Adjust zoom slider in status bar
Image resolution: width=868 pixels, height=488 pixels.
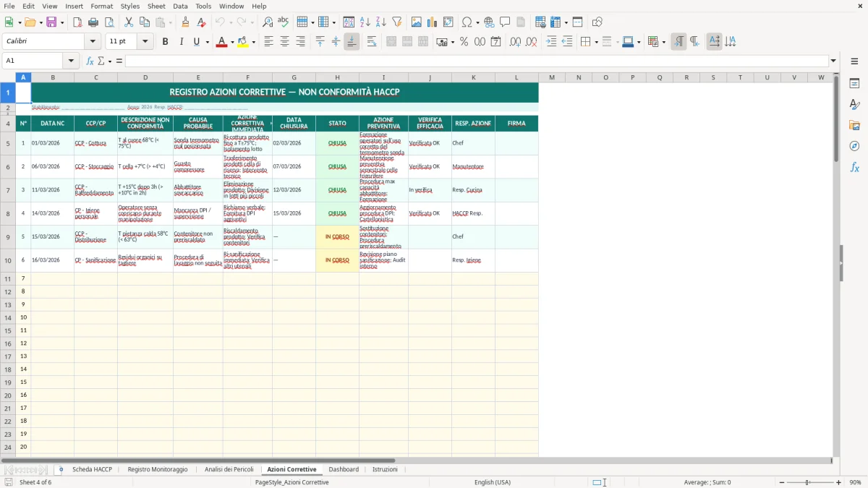(808, 482)
